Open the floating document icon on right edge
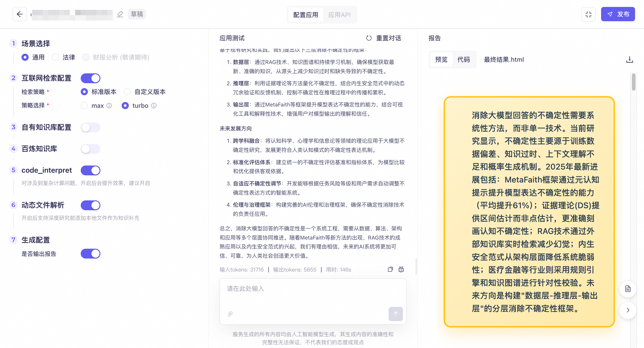 628,289
